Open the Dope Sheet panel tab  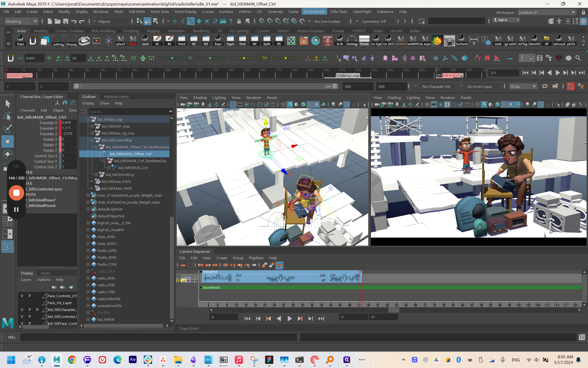189,328
